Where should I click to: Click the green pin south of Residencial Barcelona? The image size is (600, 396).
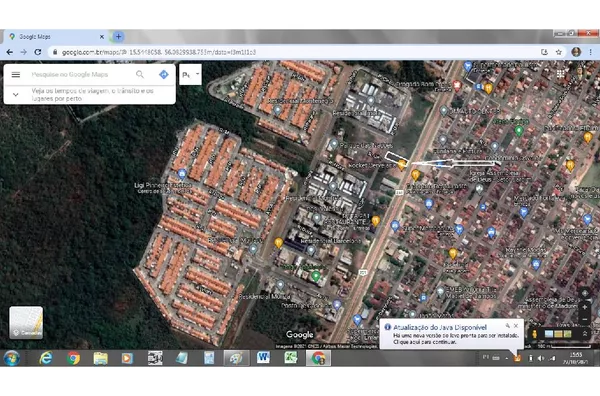click(316, 276)
